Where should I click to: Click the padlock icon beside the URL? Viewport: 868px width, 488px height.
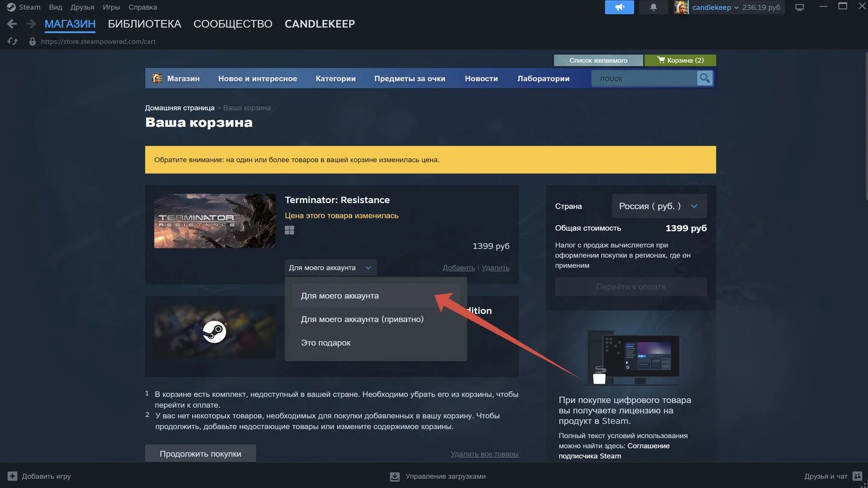coord(33,42)
